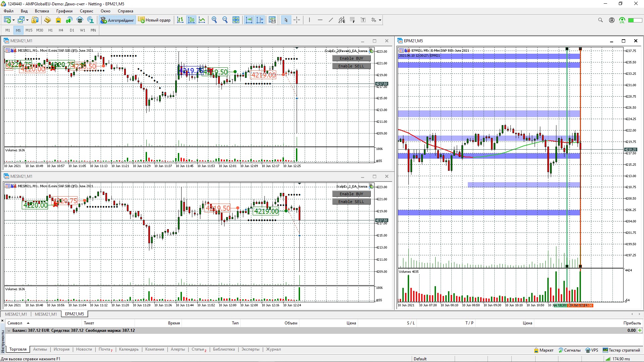644x362 pixels.
Task: Select the M15 timeframe
Action: point(29,30)
